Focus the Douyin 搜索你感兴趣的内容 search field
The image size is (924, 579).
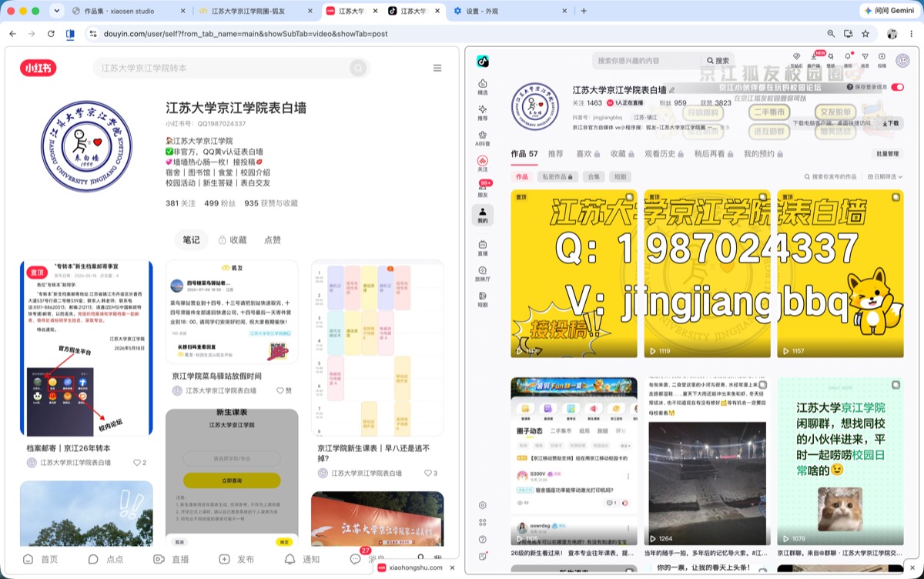coord(646,61)
